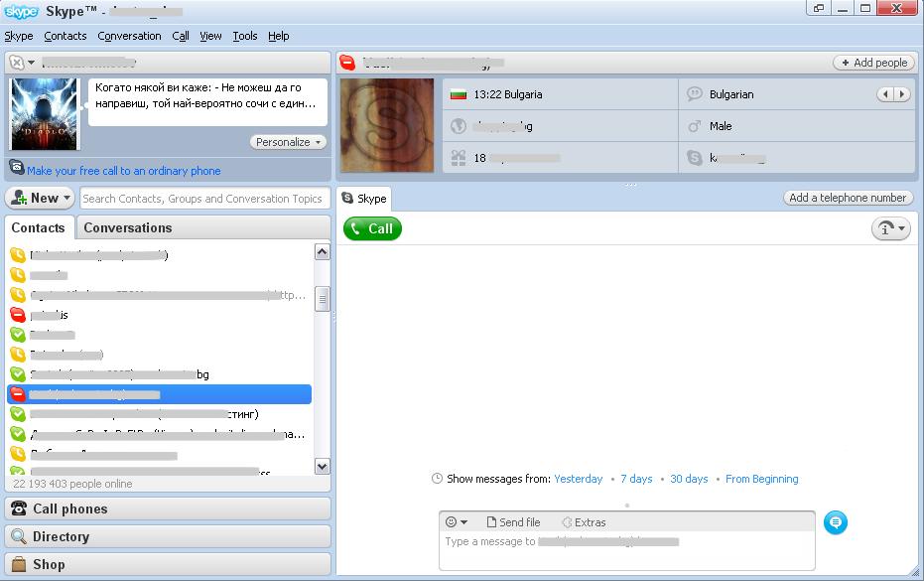
Task: Click Add people button
Action: tap(874, 63)
